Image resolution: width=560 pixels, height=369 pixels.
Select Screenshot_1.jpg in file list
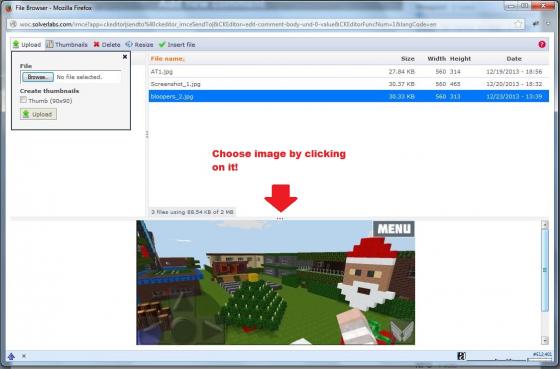point(349,84)
